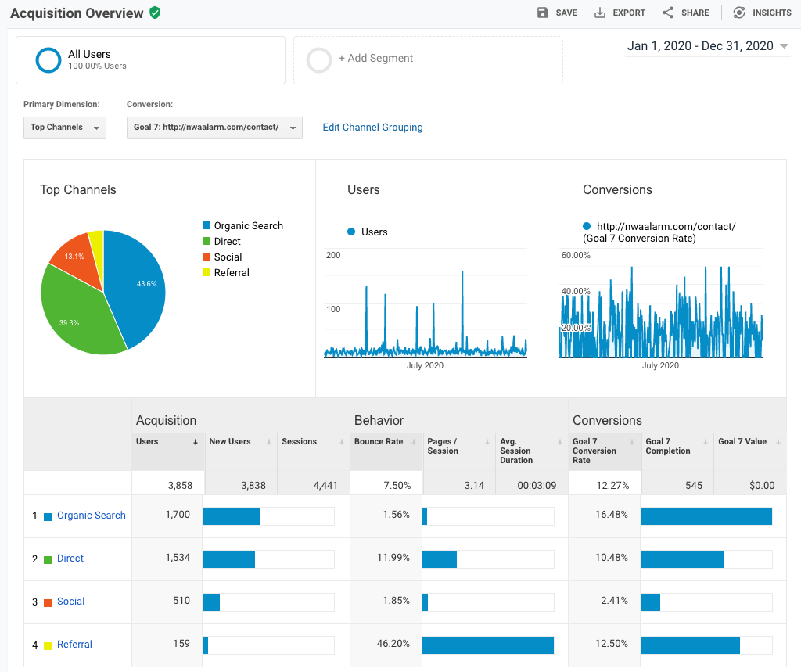Open the date range picker dropdown
801x672 pixels.
pyautogui.click(x=708, y=46)
